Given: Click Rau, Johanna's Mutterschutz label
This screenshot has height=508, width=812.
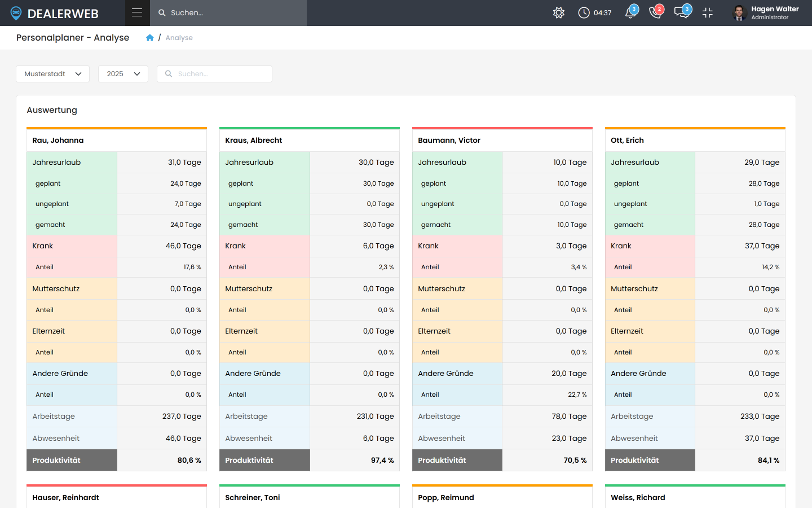Looking at the screenshot, I should (56, 288).
